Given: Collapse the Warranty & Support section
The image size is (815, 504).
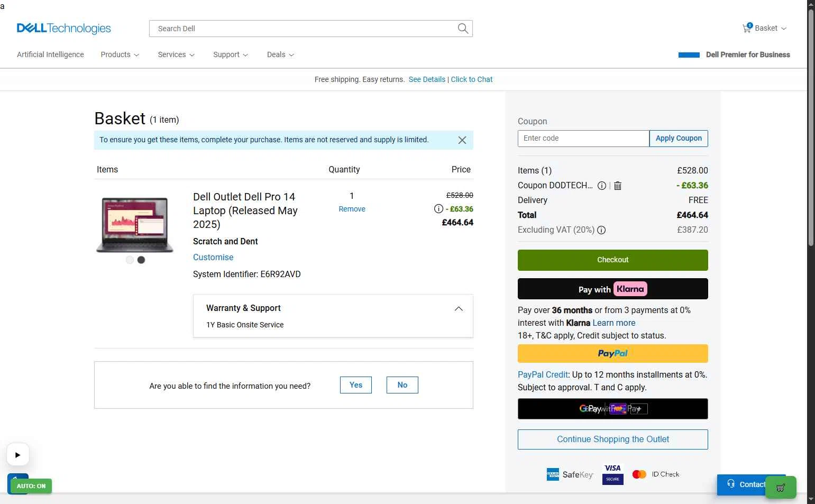Looking at the screenshot, I should 459,309.
